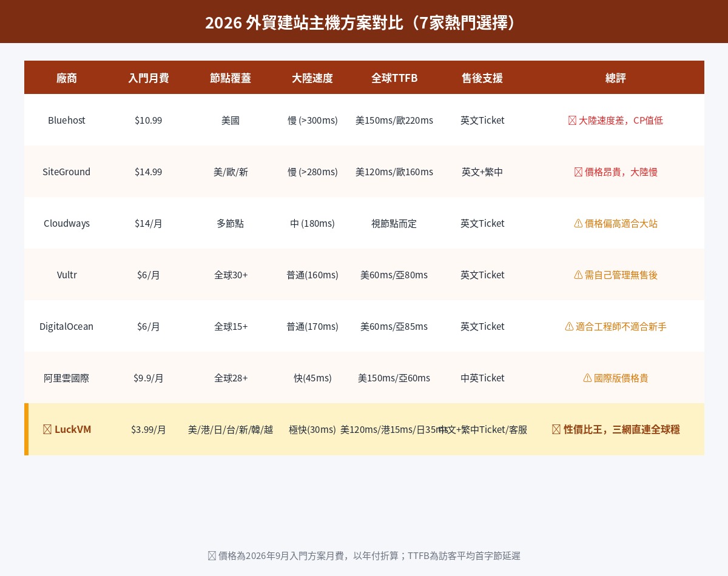Click the 美/歐/新 node coverage cell
Viewport: 728px width, 576px height.
coord(231,172)
